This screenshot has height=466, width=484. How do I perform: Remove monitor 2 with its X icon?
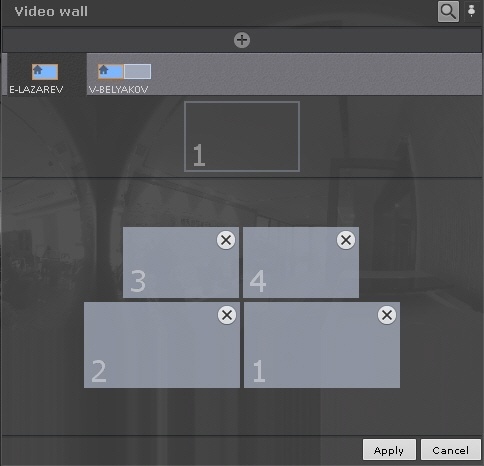click(x=227, y=315)
